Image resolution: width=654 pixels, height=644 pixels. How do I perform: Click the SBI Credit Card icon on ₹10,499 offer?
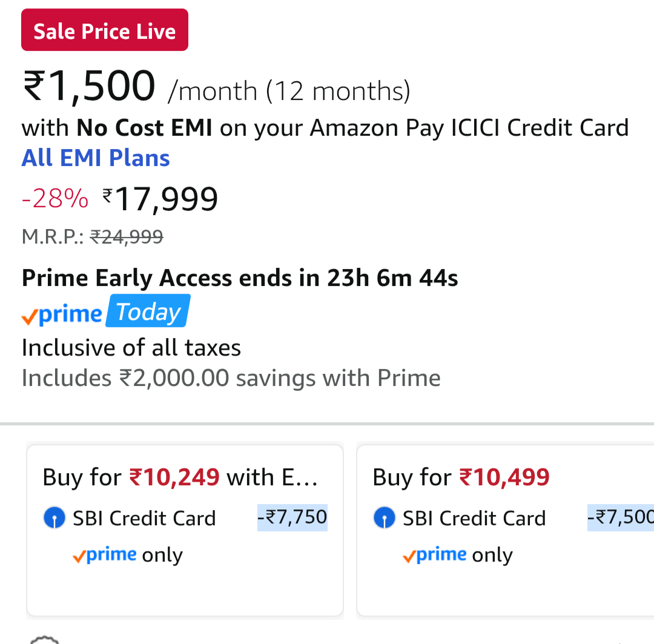coord(383,518)
